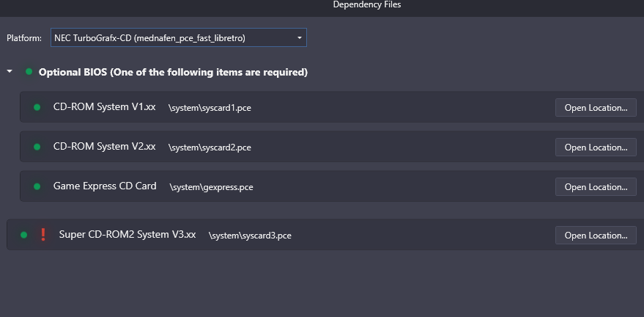Select the Game Express CD Card entry
Viewport: 644px width, 317px height.
pos(332,186)
